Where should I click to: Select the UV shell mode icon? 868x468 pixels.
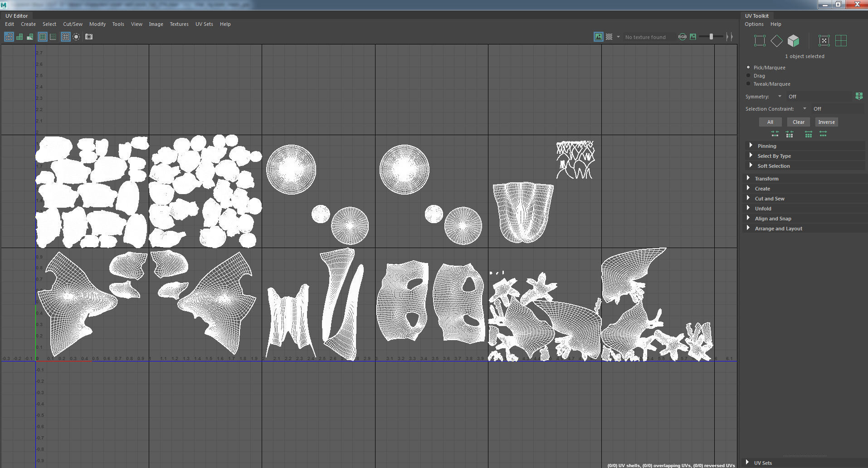click(x=824, y=41)
